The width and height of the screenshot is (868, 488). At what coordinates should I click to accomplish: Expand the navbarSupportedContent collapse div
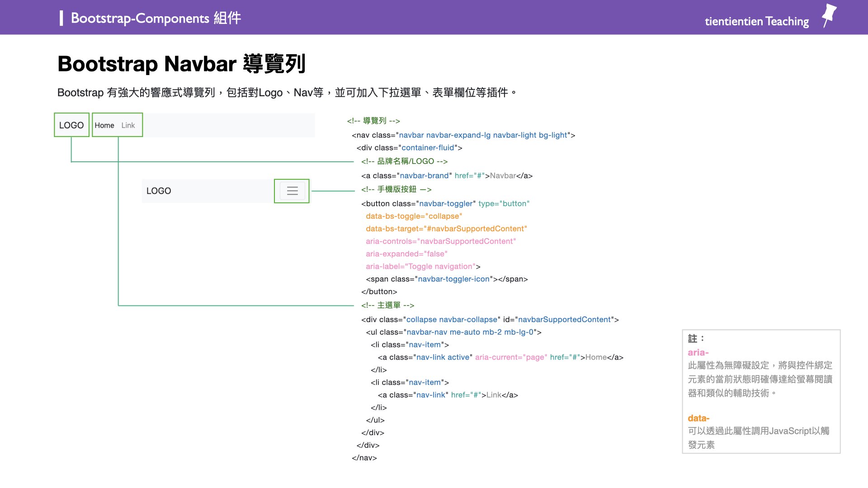pyautogui.click(x=490, y=319)
